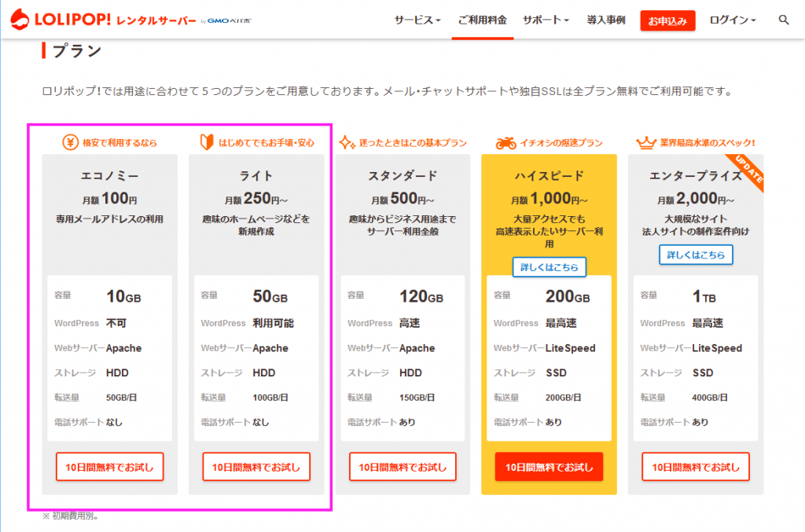Click the crown icon above Enterprise plan
This screenshot has width=805, height=532.
tap(645, 142)
